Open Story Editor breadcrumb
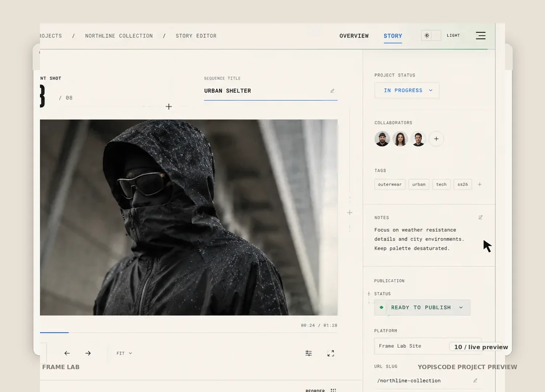Image resolution: width=545 pixels, height=392 pixels. 196,36
